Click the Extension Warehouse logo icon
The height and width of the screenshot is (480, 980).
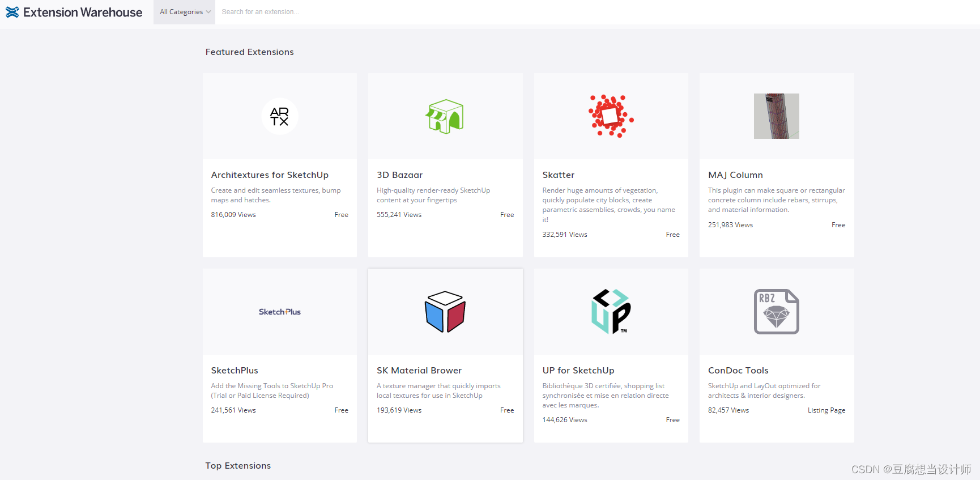click(x=12, y=12)
